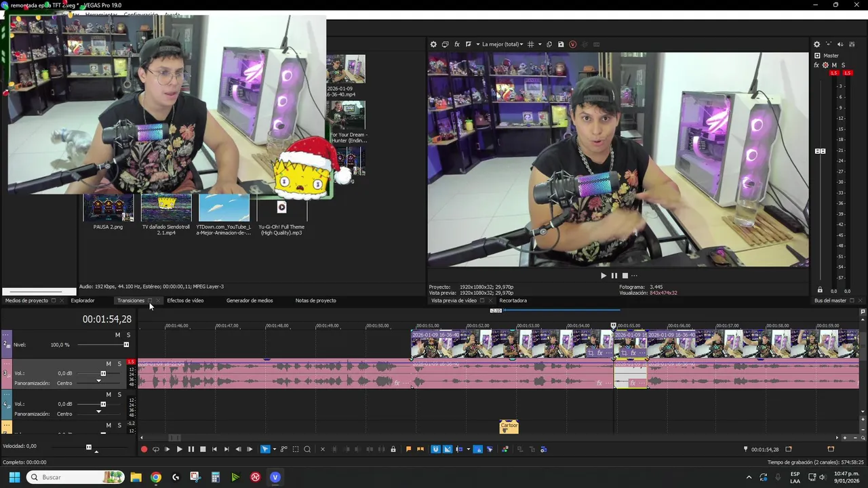The width and height of the screenshot is (868, 488).
Task: Click the preview Play button
Action: [603, 275]
